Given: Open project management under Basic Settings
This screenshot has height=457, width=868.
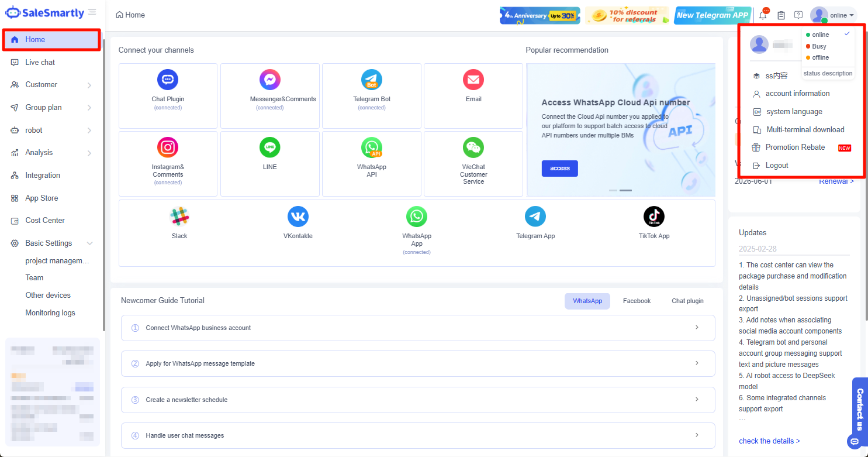Looking at the screenshot, I should (x=57, y=260).
